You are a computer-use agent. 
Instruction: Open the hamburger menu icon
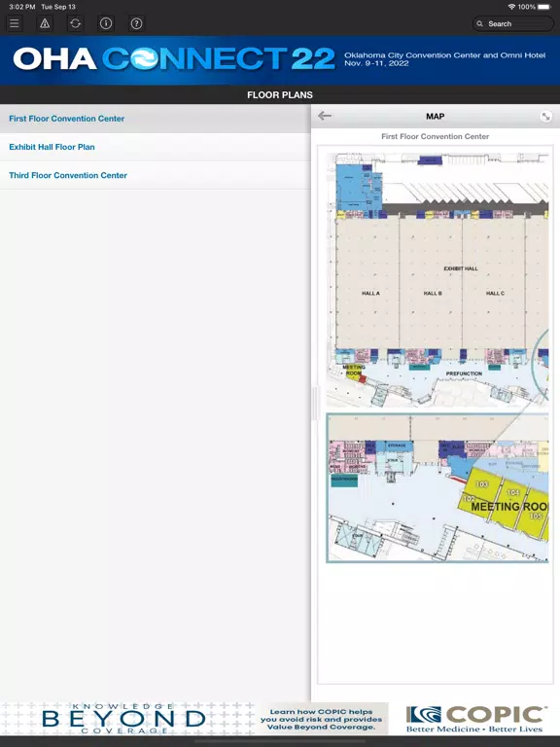(15, 23)
